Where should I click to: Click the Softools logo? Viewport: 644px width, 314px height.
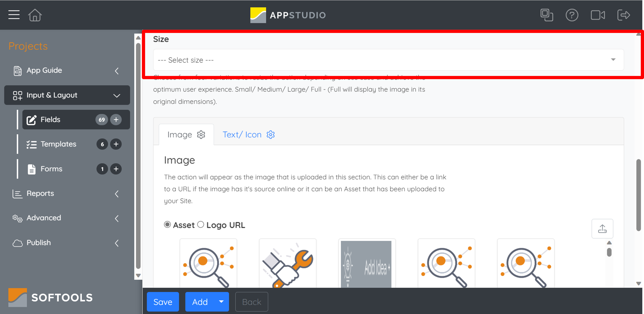point(50,297)
